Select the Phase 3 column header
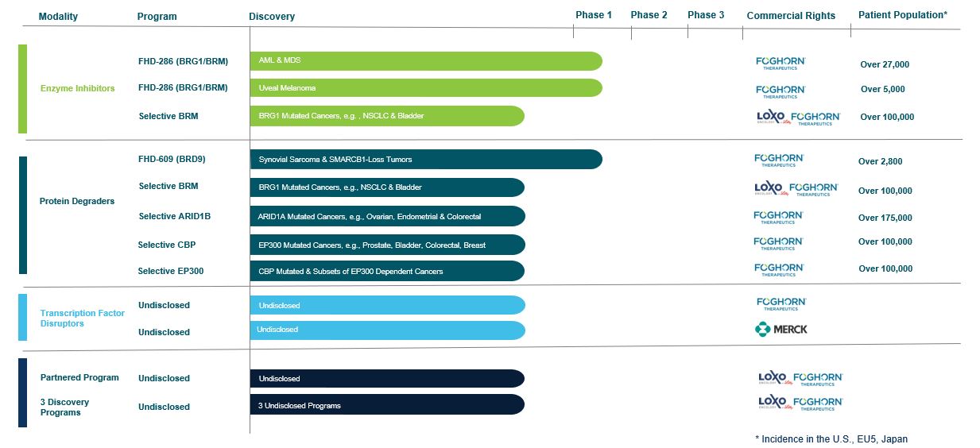This screenshot has width=980, height=448. [706, 15]
